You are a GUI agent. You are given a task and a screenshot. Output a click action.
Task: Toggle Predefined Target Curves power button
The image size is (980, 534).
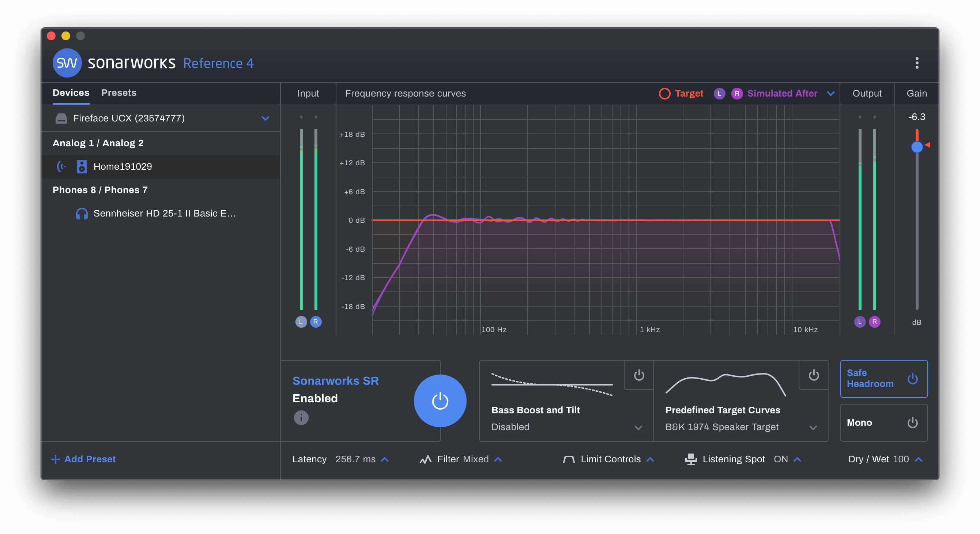(x=813, y=375)
